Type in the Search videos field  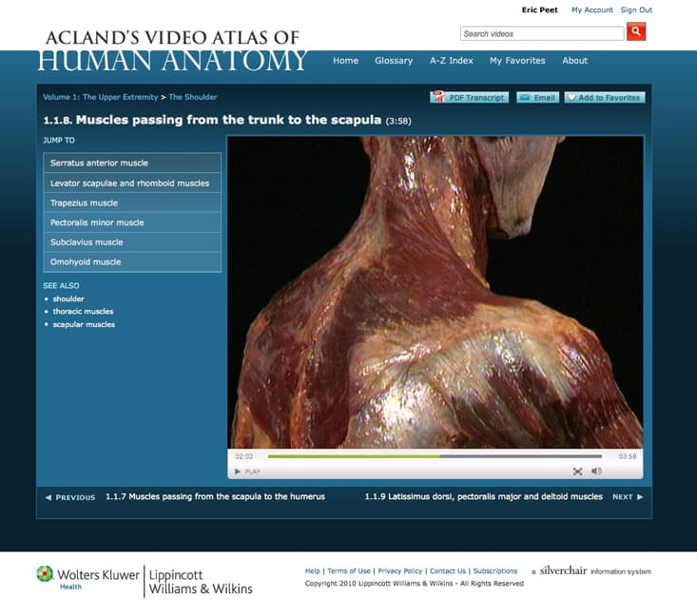tap(542, 33)
